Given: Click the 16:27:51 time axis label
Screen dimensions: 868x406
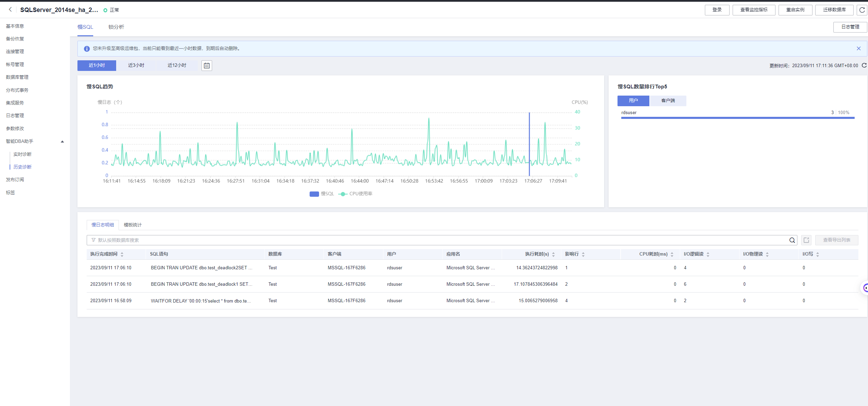Looking at the screenshot, I should [x=236, y=181].
